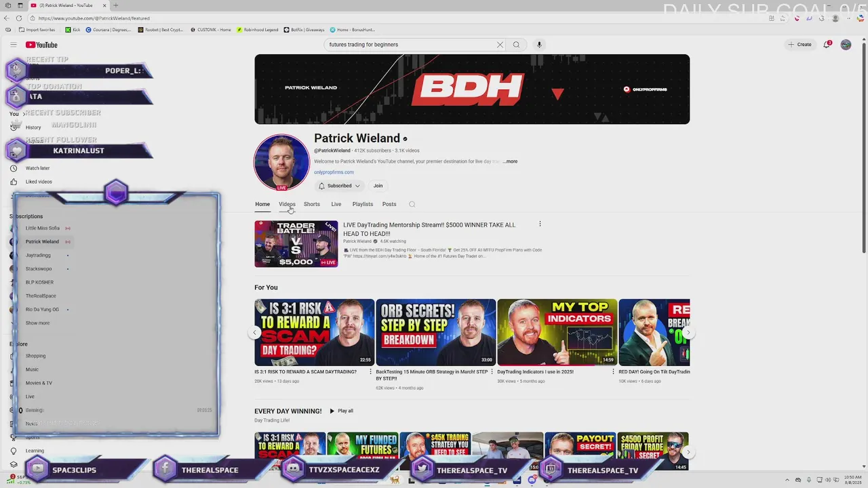Open the LIVE DayTrading Mentorship Stream title
The image size is (868, 488).
point(429,229)
